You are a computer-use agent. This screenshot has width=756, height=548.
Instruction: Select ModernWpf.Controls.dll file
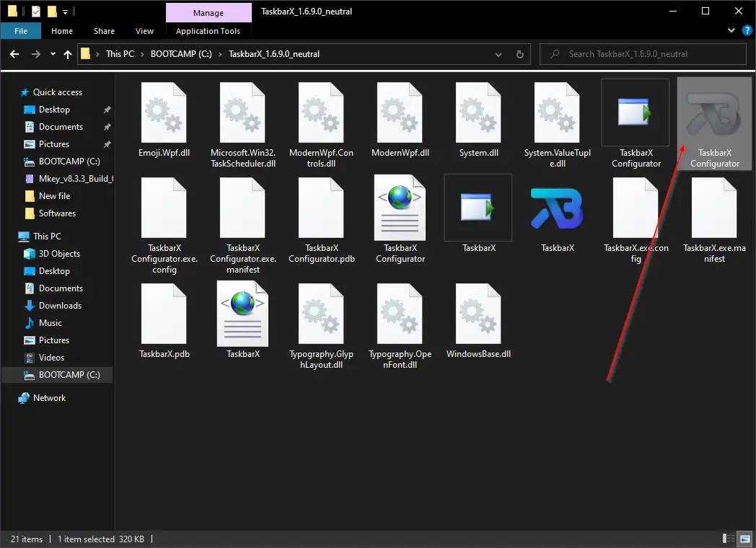(321, 125)
